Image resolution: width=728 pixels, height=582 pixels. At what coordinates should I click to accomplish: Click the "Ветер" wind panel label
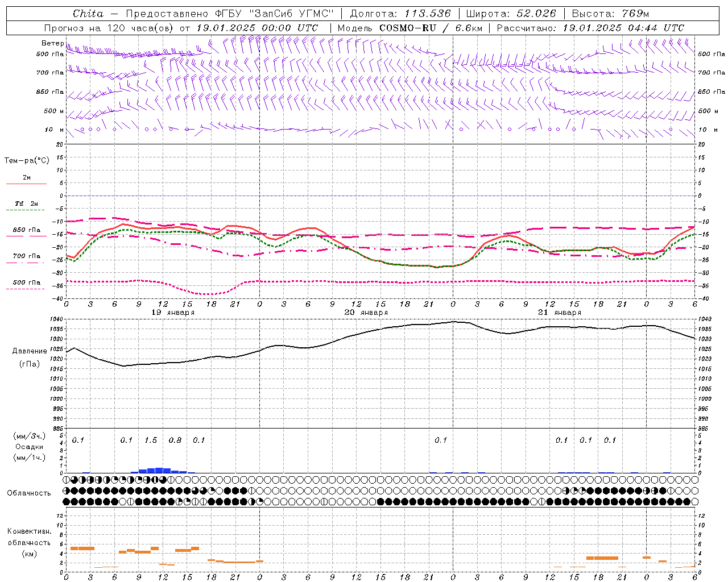[52, 43]
